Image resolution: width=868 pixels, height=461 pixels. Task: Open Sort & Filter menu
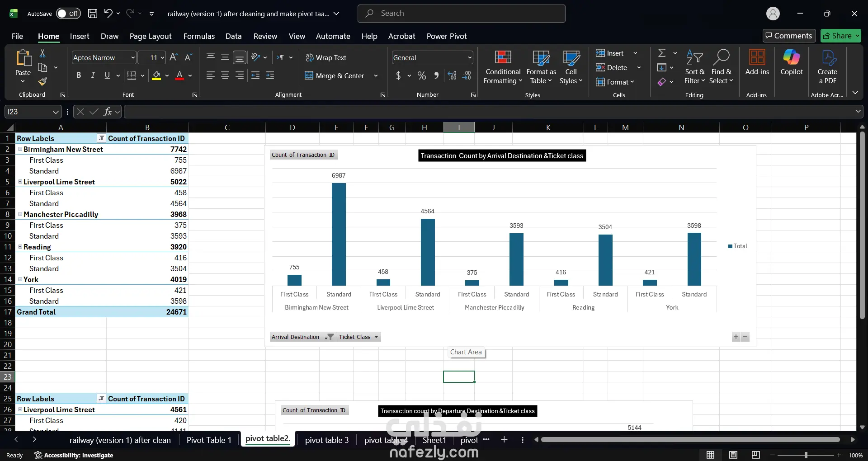pos(694,67)
